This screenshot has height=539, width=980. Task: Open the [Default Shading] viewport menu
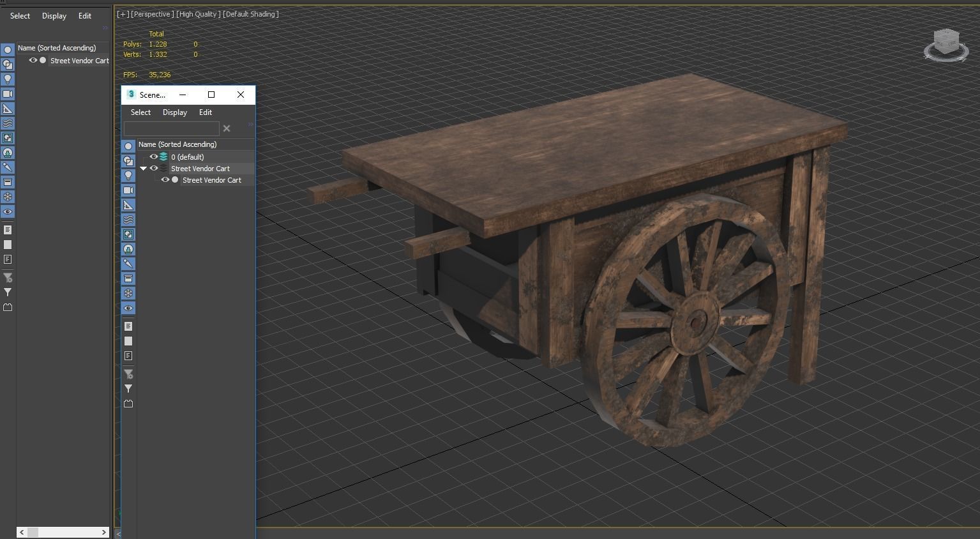click(x=251, y=14)
